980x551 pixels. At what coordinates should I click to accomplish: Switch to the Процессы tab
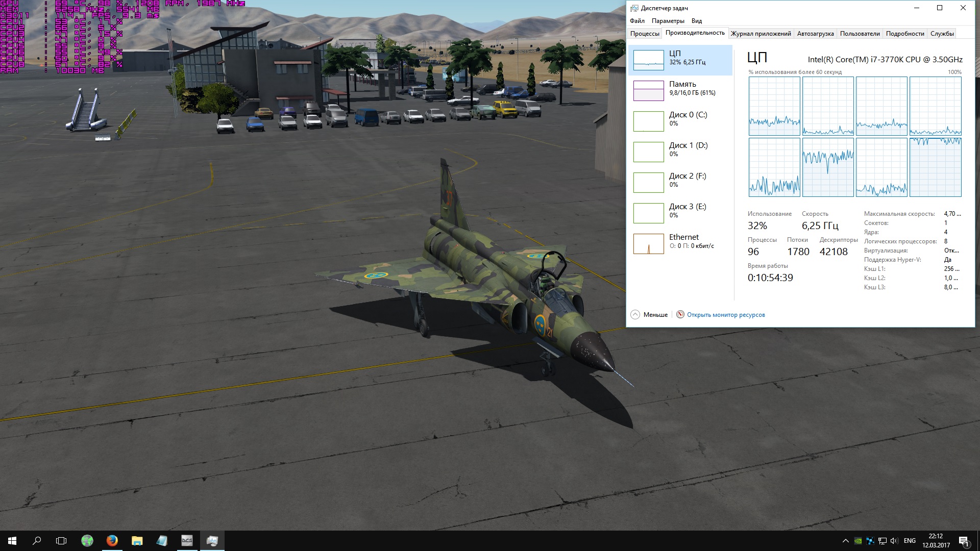click(x=645, y=34)
